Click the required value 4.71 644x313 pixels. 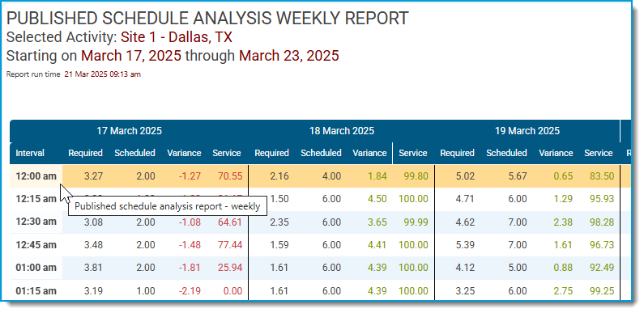pos(465,199)
